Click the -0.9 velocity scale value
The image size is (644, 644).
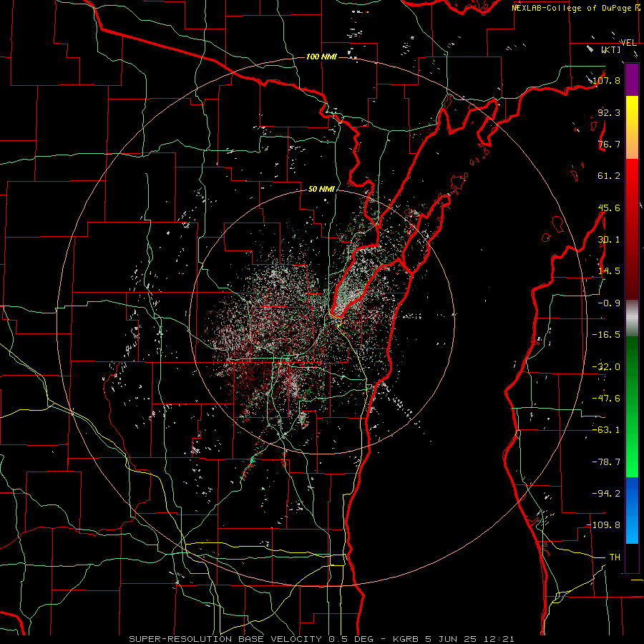(x=609, y=303)
